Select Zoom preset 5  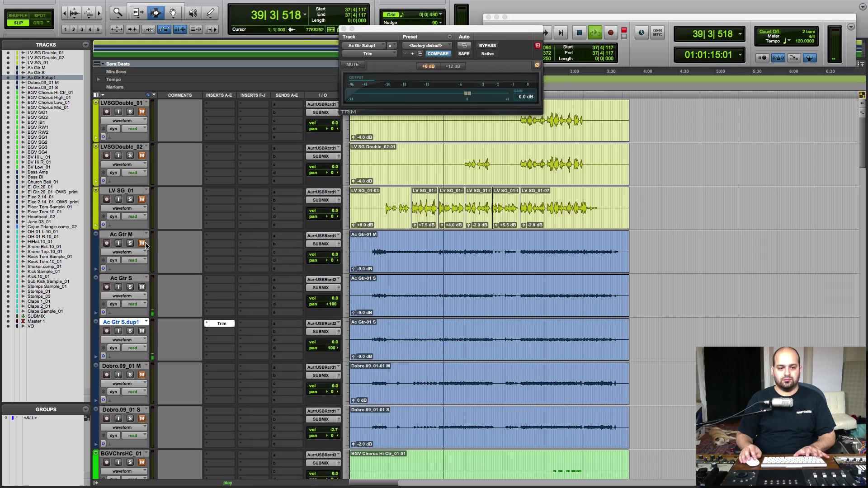[98, 29]
